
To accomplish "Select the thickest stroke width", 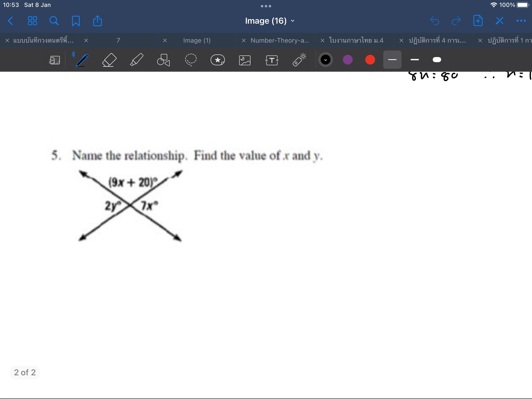I will coord(437,60).
